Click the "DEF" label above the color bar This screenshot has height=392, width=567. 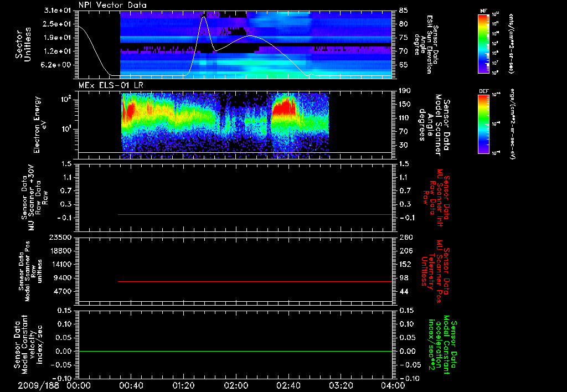point(483,91)
